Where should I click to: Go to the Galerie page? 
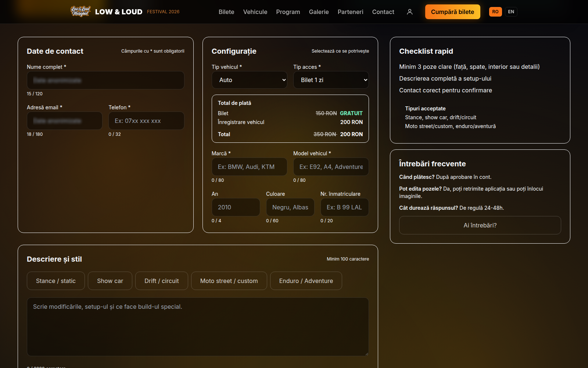[x=319, y=12]
